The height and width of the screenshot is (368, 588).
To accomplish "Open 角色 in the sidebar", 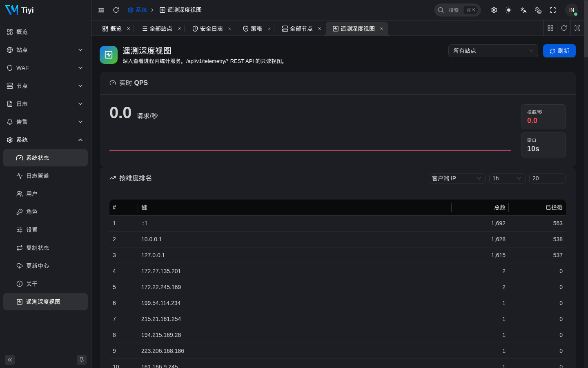I will point(45,212).
